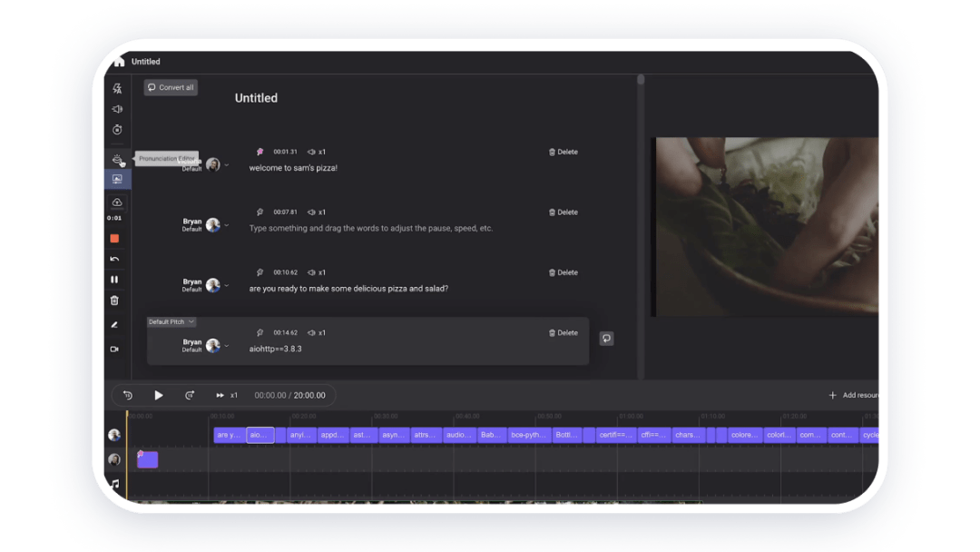
Task: Pause using the sidebar pause icon
Action: point(114,280)
